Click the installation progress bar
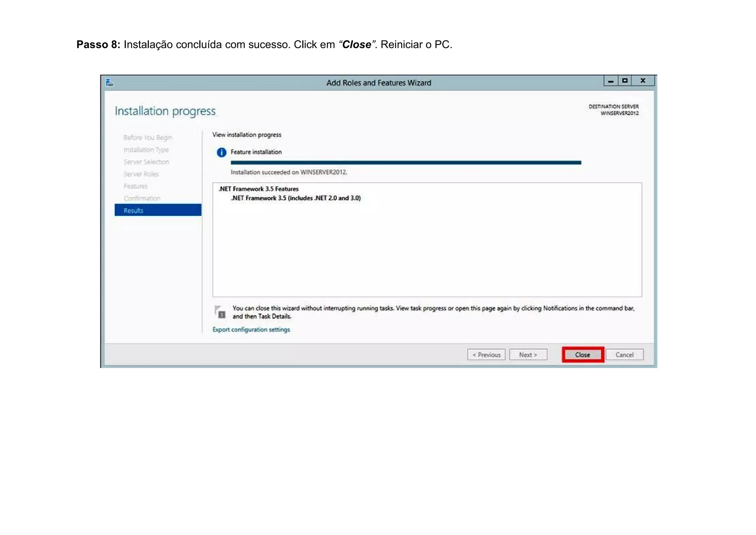This screenshot has width=756, height=535. tap(406, 163)
